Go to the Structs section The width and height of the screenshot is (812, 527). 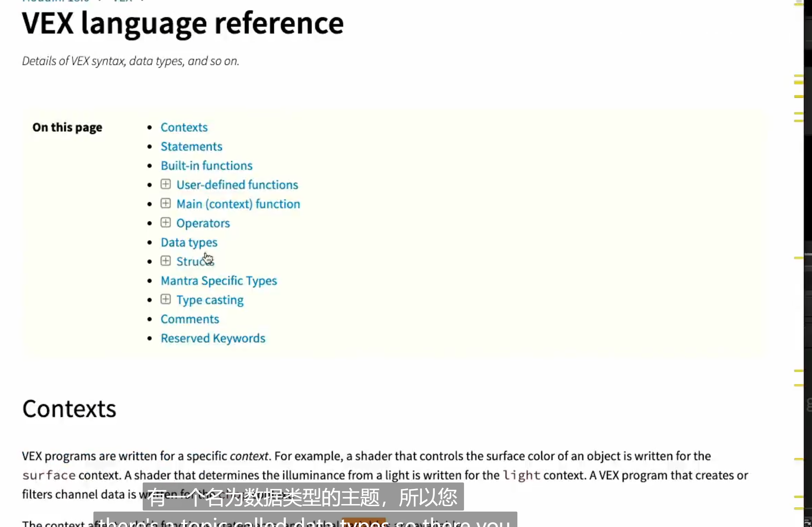coord(195,262)
